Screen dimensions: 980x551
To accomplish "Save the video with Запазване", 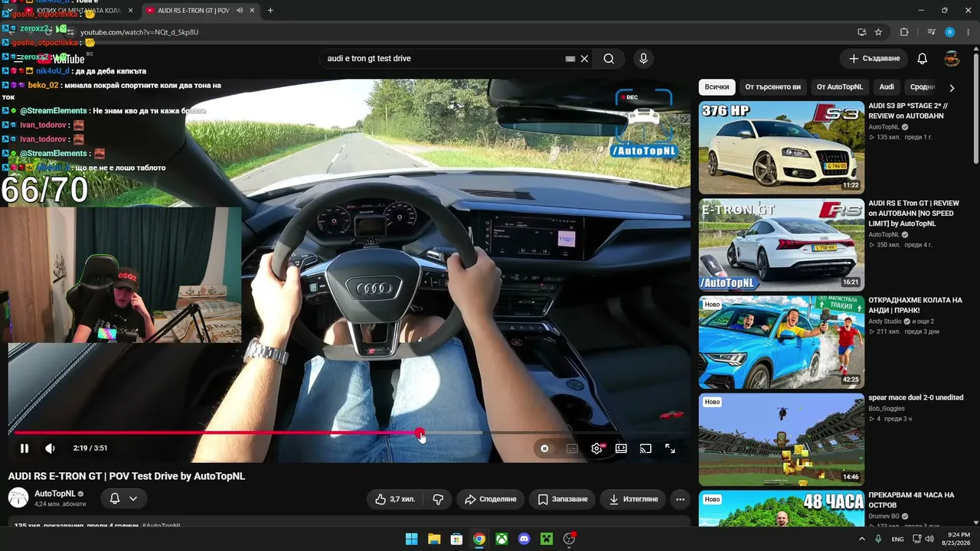I will [563, 499].
